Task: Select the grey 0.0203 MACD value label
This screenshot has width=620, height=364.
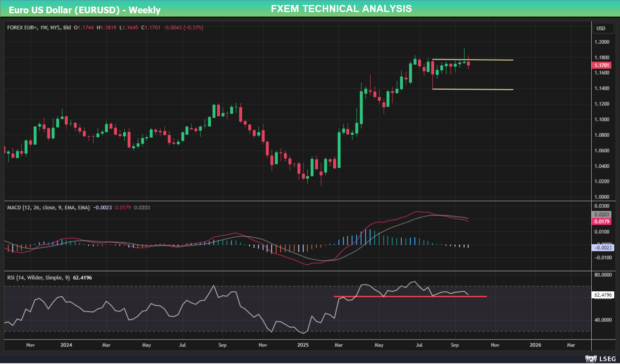Action: point(601,214)
